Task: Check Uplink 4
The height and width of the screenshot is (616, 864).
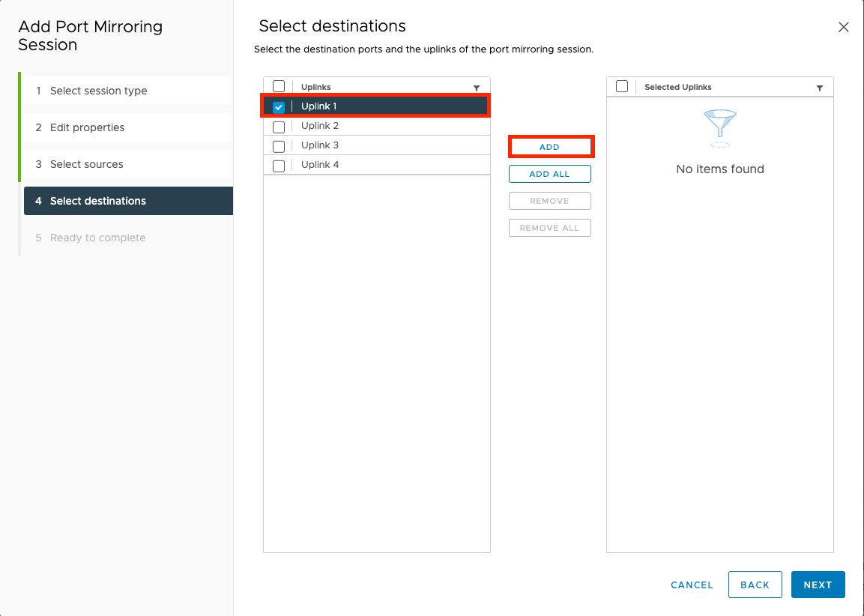Action: pyautogui.click(x=278, y=165)
